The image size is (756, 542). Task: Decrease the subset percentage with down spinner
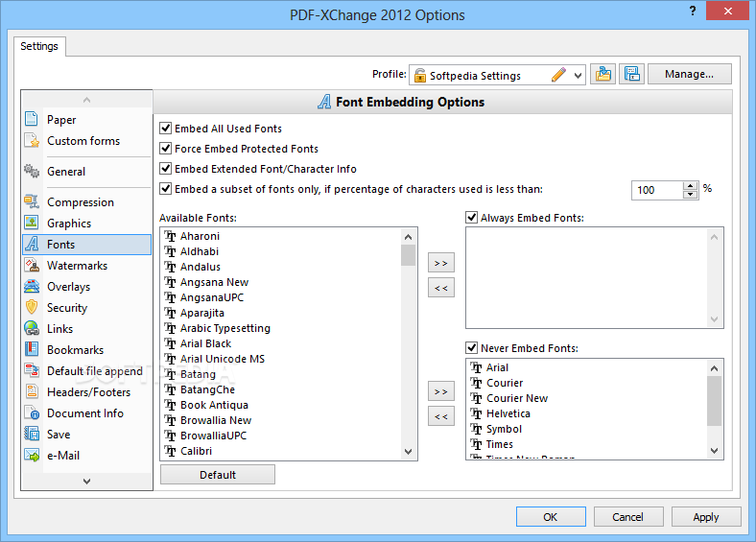tap(691, 195)
